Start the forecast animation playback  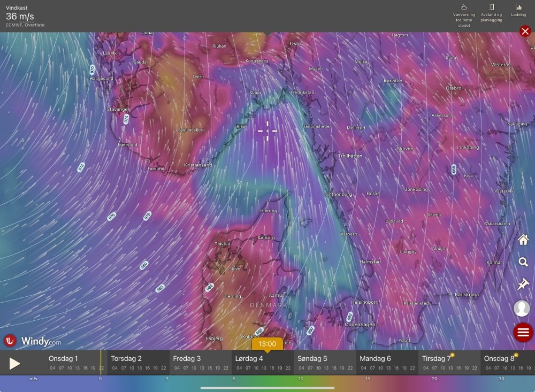(14, 364)
